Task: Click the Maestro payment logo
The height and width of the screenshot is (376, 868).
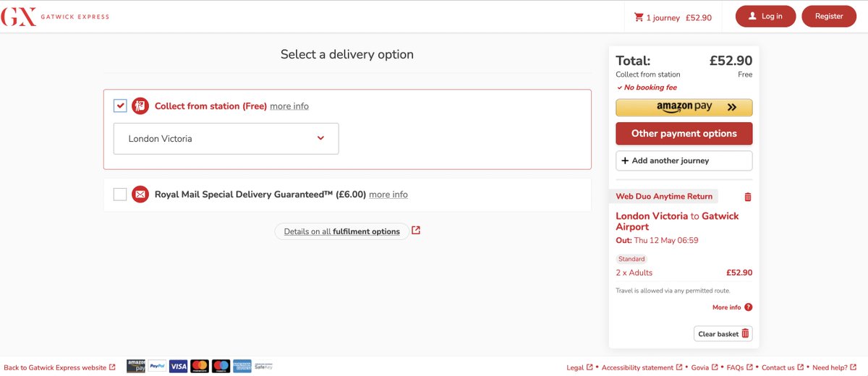Action: [221, 366]
